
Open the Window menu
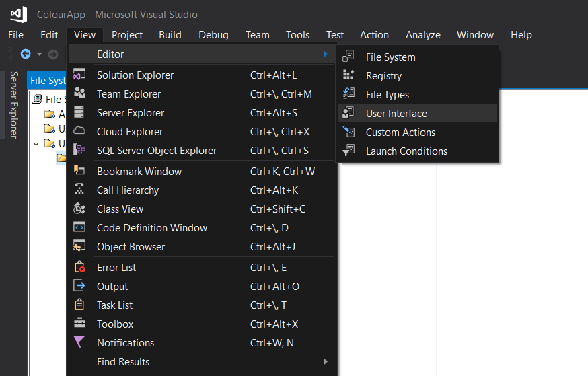tap(475, 35)
